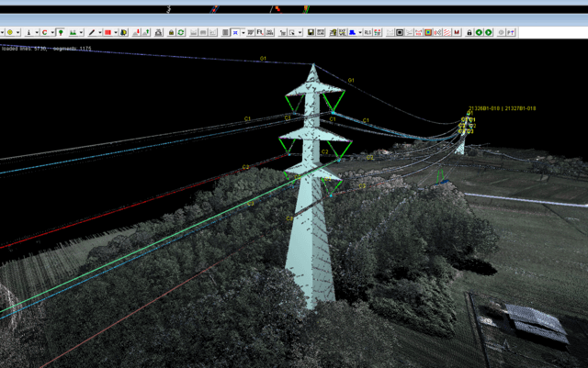588x368 pixels.
Task: Expand dropdown next to cursor selection icon
Action: tap(300, 33)
